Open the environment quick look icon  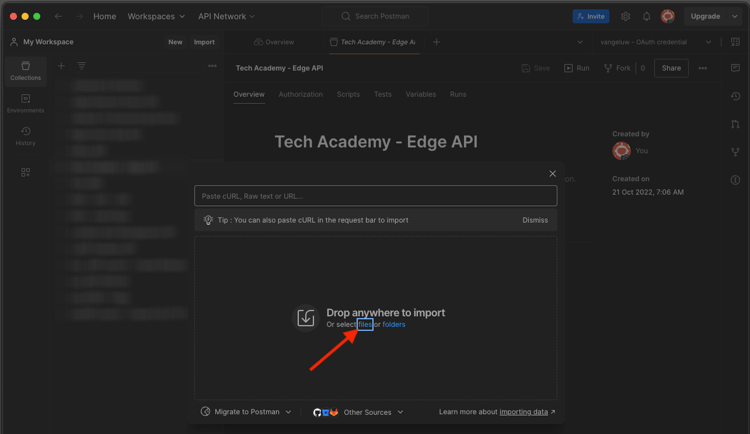(x=735, y=42)
